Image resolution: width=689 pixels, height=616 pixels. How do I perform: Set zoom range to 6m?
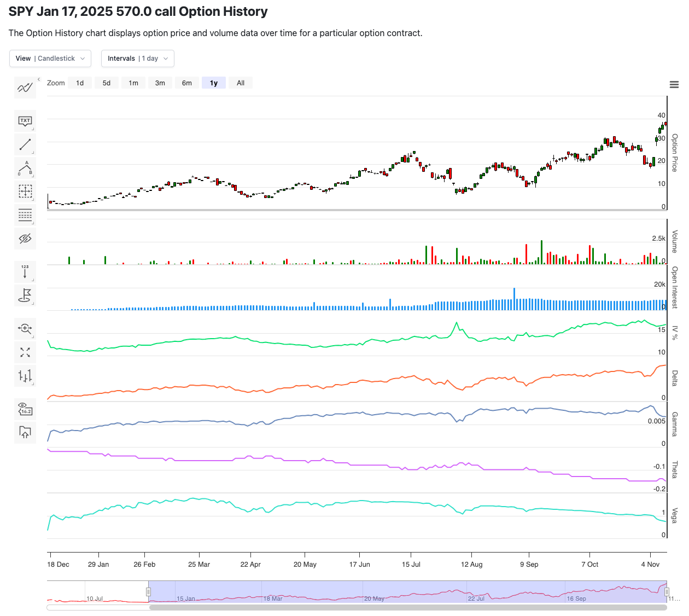[187, 83]
